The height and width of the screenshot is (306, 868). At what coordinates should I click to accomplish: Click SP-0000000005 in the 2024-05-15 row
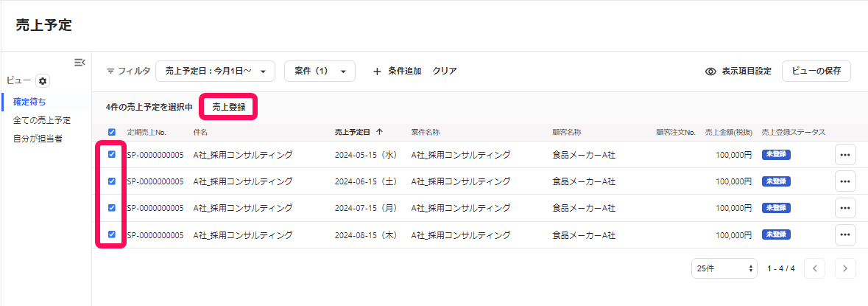point(155,156)
